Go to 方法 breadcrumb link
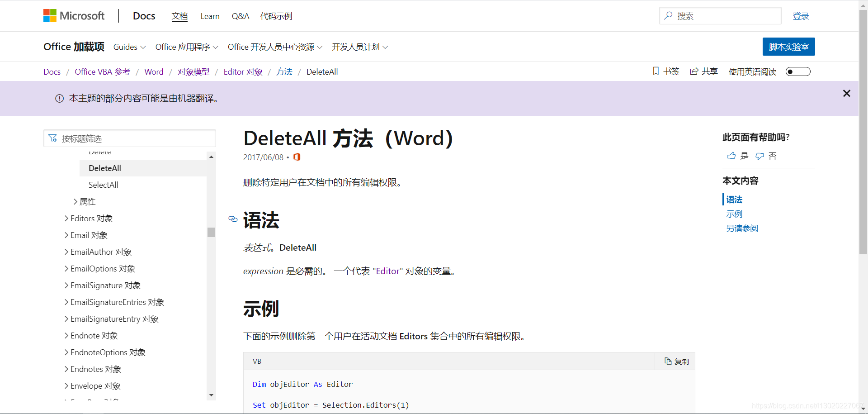Image resolution: width=868 pixels, height=414 pixels. tap(284, 72)
